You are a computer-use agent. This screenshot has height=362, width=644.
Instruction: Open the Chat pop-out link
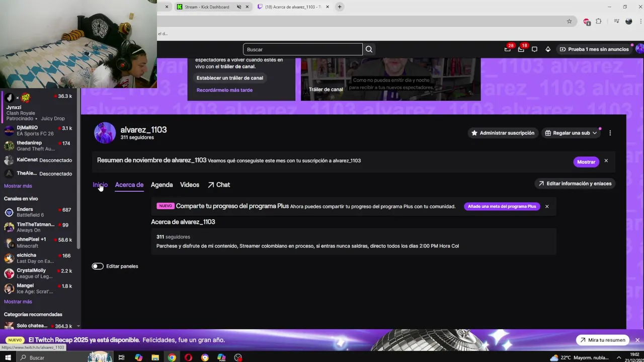219,185
